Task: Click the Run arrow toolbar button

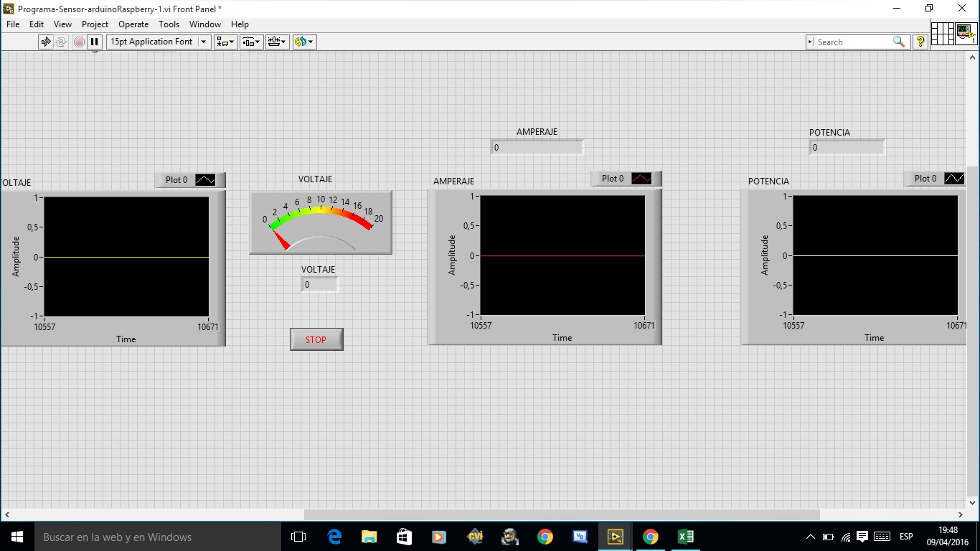Action: point(46,42)
